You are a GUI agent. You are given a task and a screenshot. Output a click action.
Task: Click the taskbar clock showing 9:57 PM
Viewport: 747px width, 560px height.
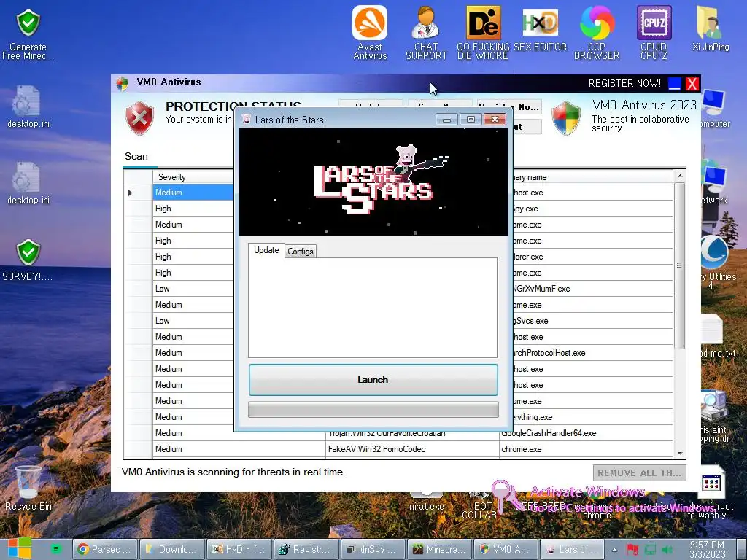coord(707,549)
